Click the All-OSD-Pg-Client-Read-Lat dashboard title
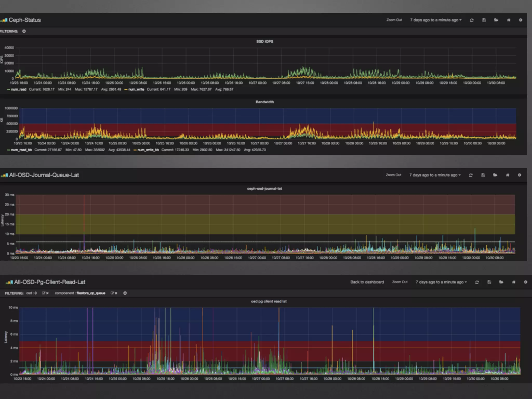 coord(49,282)
